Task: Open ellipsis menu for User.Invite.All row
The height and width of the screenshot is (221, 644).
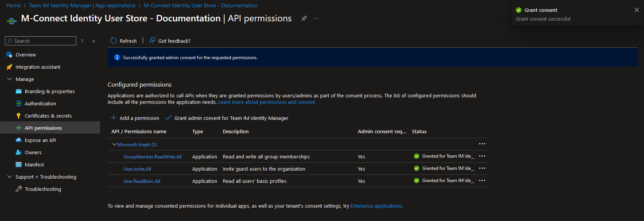Action: click(x=482, y=168)
